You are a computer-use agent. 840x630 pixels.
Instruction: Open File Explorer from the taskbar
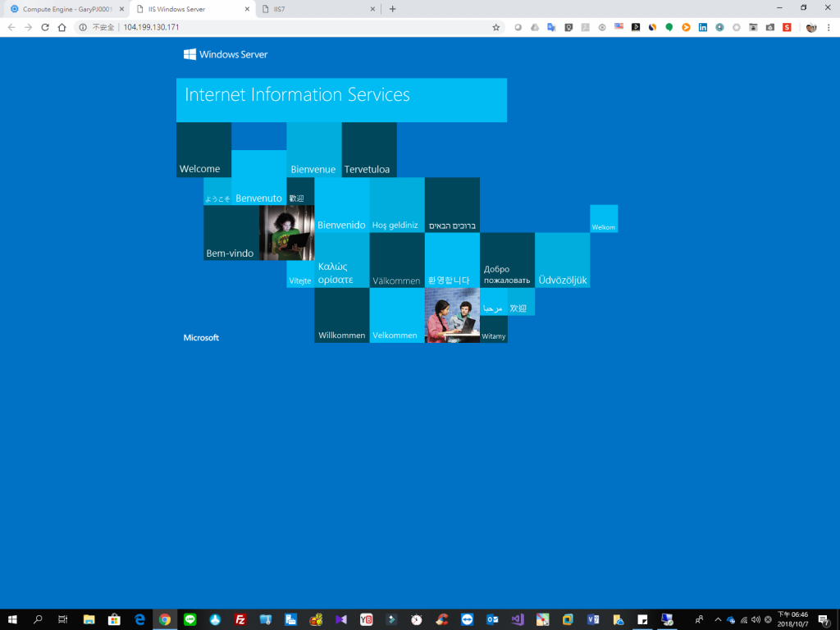pos(89,619)
